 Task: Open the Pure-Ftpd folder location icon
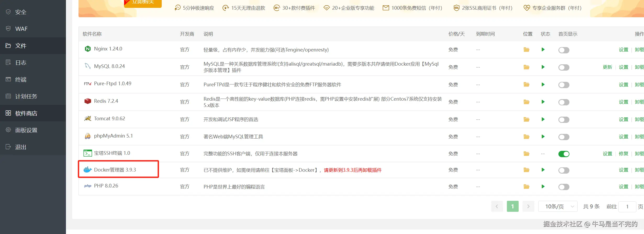point(527,84)
